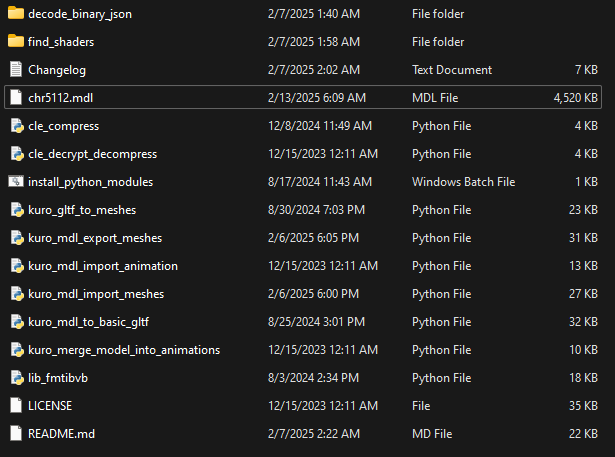Click the kuro_mdl_export_meshes Python icon
Screen dimensions: 615x457
click(17, 237)
